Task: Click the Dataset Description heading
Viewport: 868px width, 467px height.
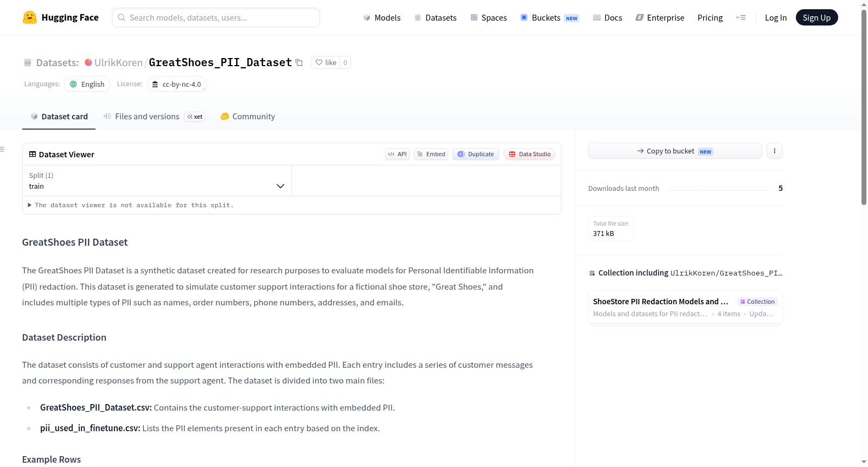Action: click(x=64, y=337)
